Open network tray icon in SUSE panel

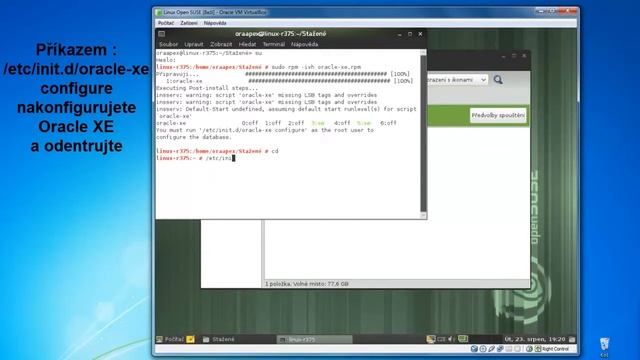point(431,339)
